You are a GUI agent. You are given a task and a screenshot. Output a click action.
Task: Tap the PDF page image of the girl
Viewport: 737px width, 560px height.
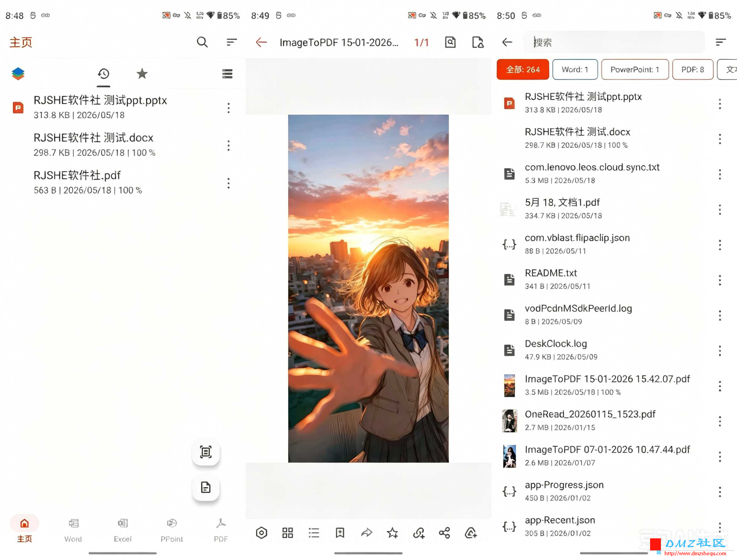pos(368,289)
